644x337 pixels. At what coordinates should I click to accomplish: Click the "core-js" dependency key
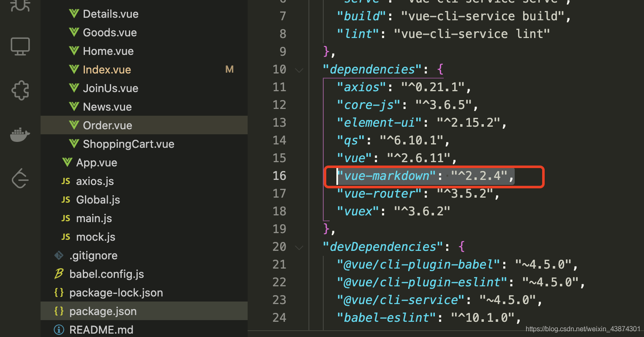tap(368, 105)
